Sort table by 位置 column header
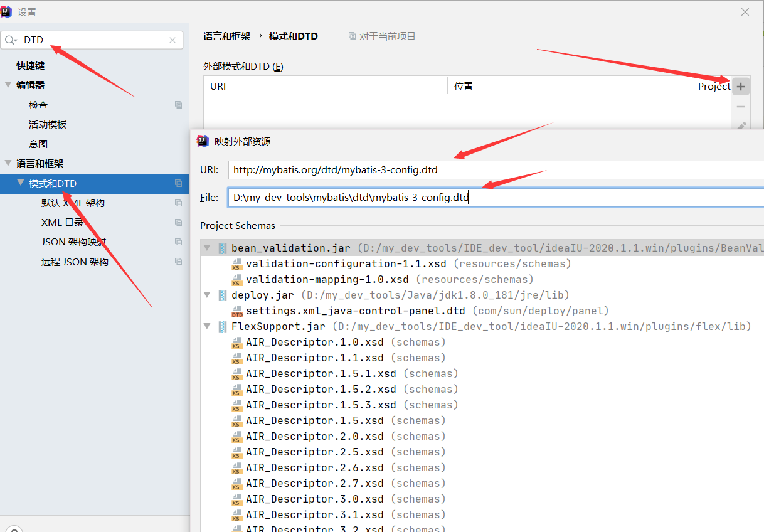The height and width of the screenshot is (532, 764). coord(569,86)
